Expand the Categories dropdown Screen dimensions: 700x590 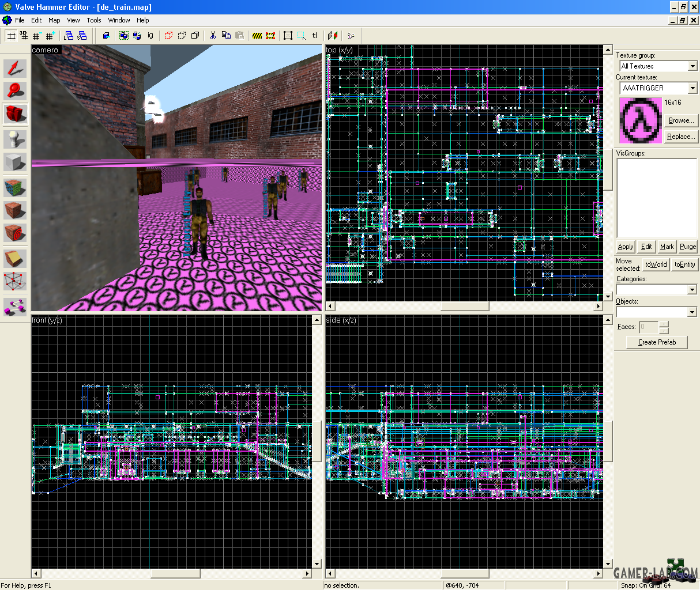click(x=692, y=289)
